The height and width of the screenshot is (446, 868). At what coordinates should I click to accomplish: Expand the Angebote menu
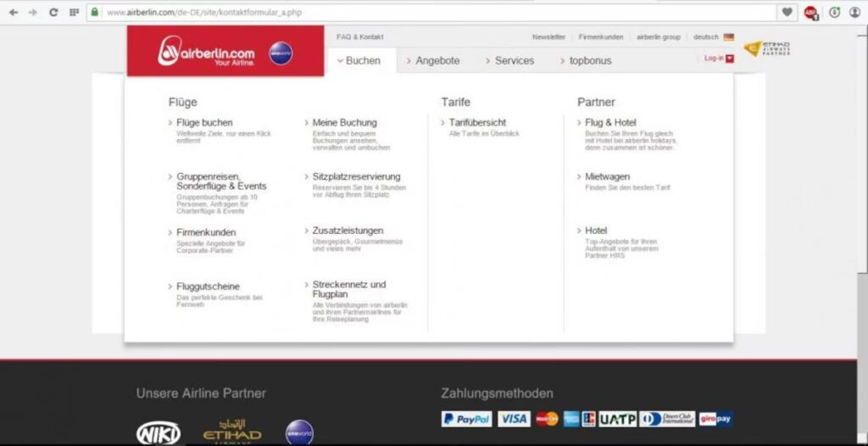[x=434, y=61]
